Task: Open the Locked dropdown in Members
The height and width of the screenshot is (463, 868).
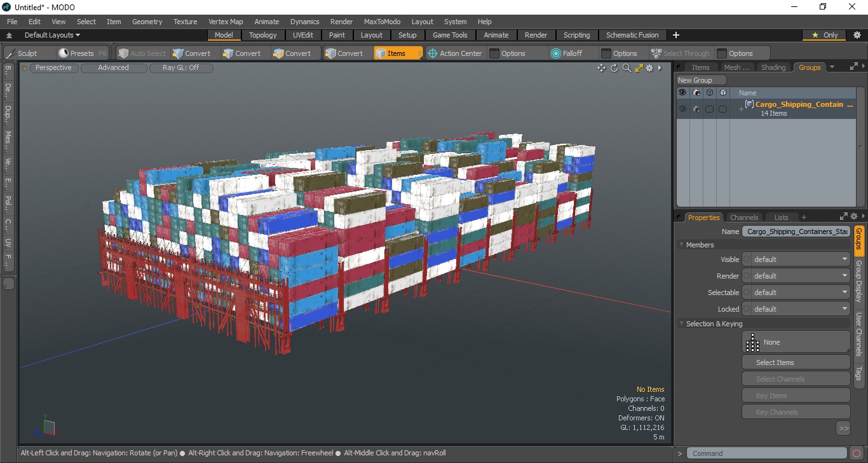Action: coord(796,309)
